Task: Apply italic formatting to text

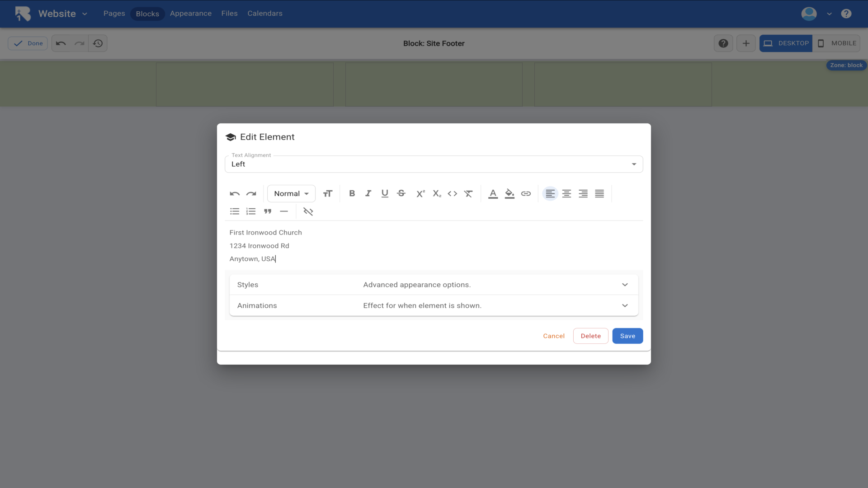Action: 368,193
